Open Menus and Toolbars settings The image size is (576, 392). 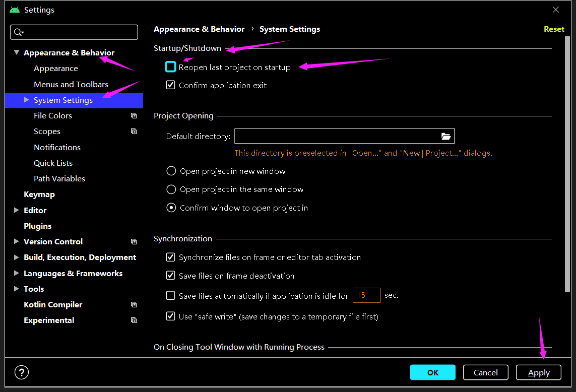tap(71, 85)
